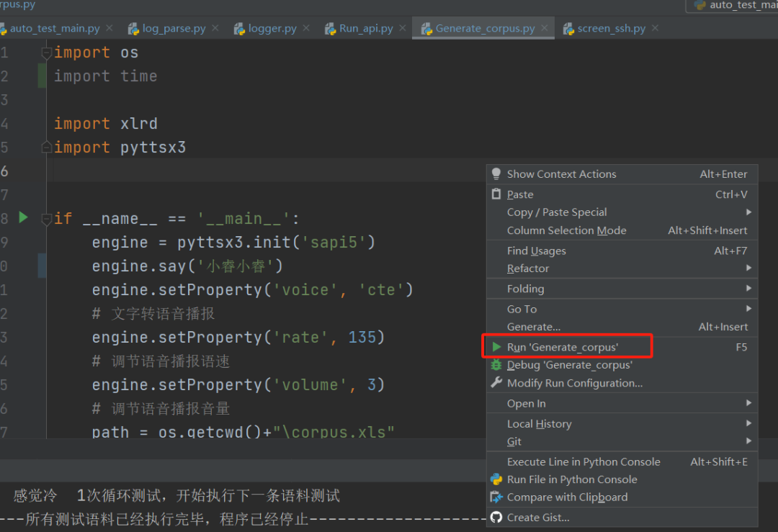
Task: Select Debug 'Generate_corpus' menu entry
Action: point(622,365)
